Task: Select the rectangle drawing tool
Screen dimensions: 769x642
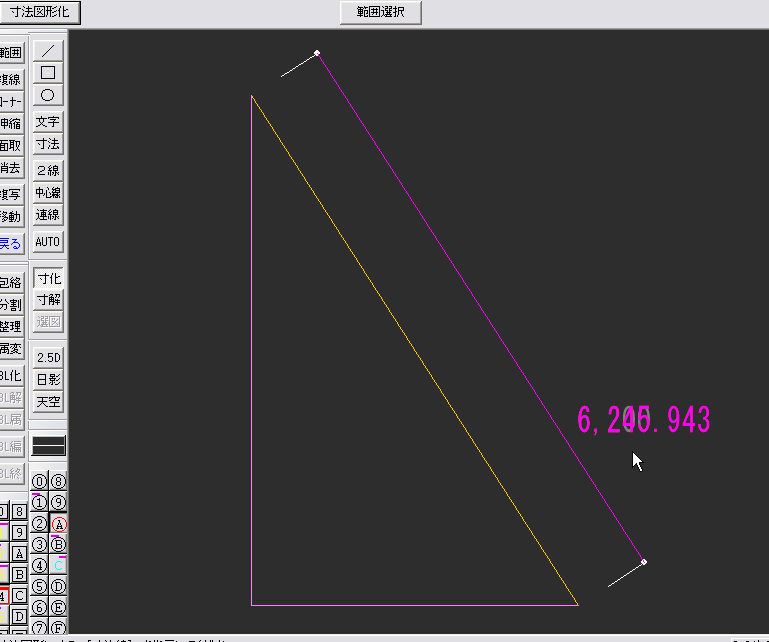Action: point(48,73)
